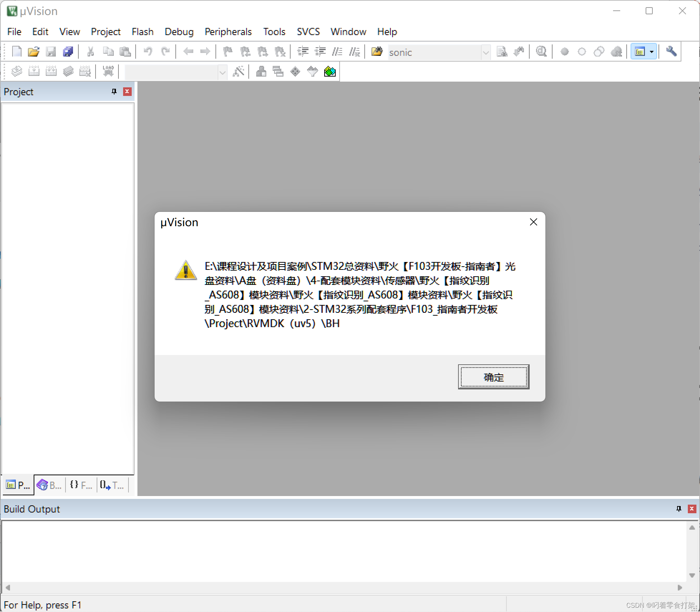Close the Project panel
This screenshot has width=700, height=612.
(x=127, y=92)
